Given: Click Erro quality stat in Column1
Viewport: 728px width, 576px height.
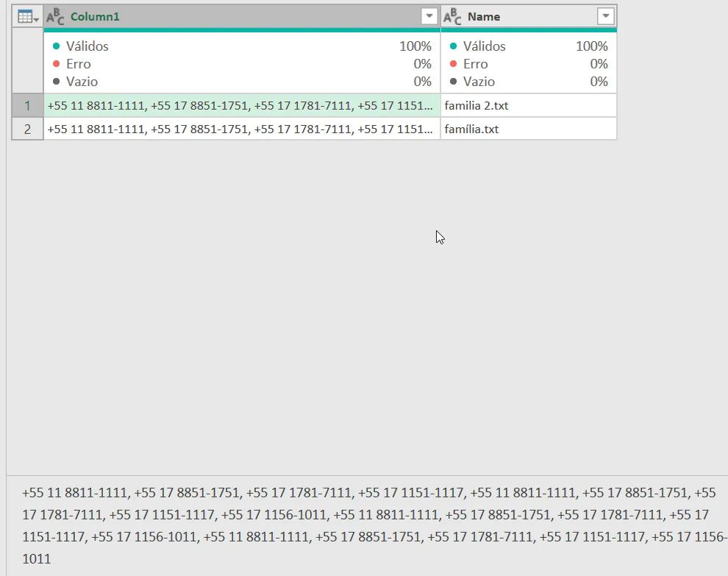Looking at the screenshot, I should 242,64.
